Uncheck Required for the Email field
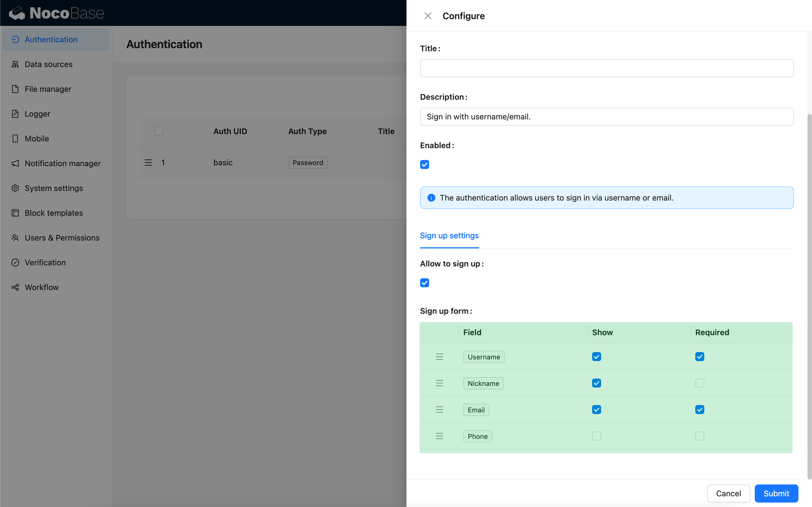Viewport: 812px width, 507px height. [700, 410]
